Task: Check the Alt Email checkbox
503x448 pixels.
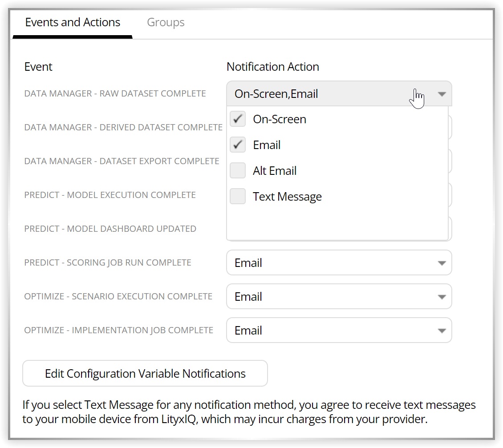Action: [238, 170]
